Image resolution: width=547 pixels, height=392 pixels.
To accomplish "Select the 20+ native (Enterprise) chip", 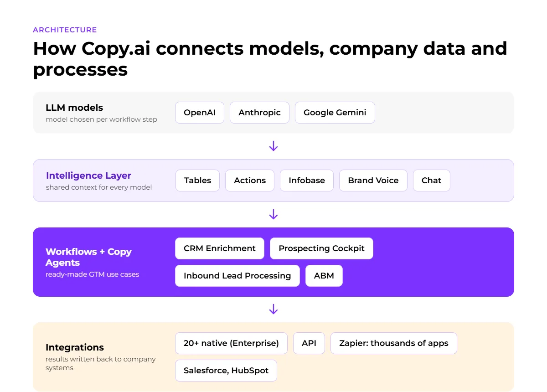I will (x=231, y=343).
